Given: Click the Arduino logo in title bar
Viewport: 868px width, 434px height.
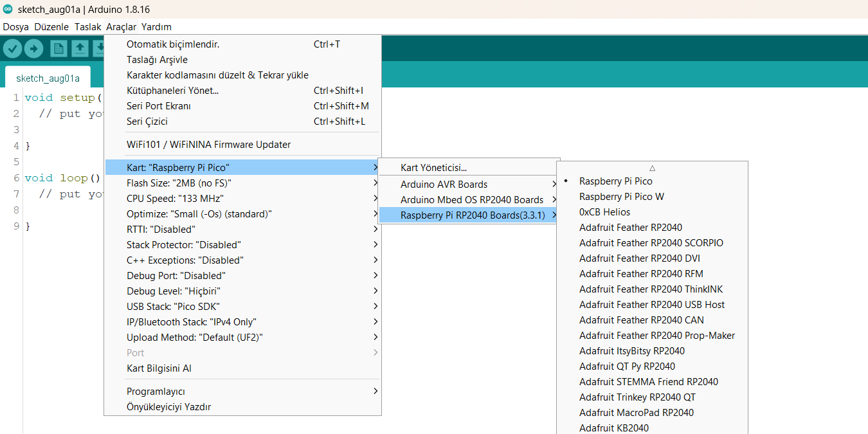Looking at the screenshot, I should (x=8, y=10).
